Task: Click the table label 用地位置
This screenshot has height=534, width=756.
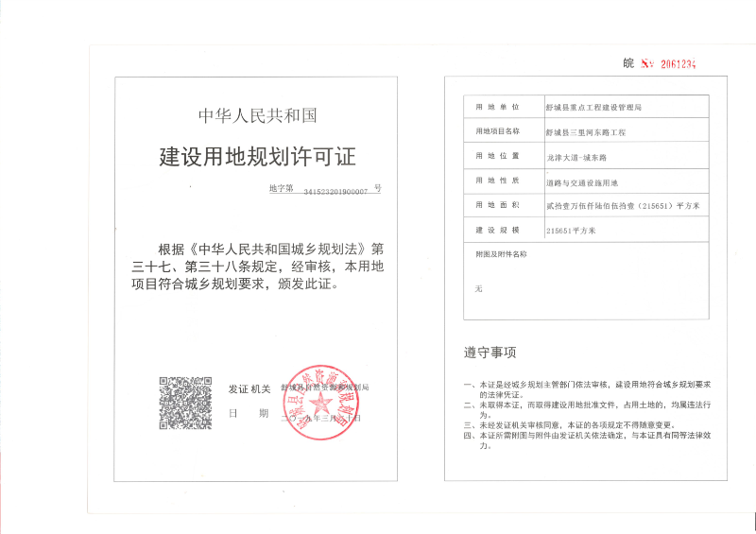Action: tap(498, 156)
